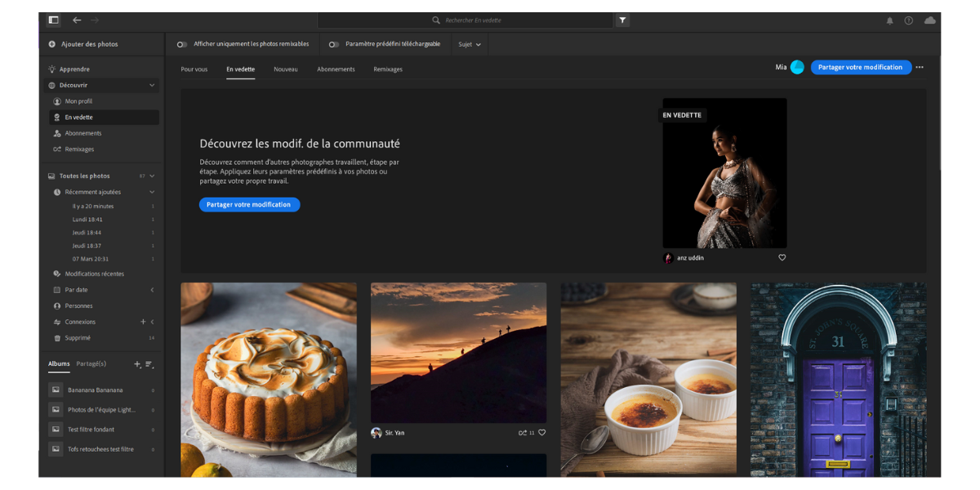Screen dimensions: 980x490
Task: Click the forward navigation arrow
Action: [95, 20]
